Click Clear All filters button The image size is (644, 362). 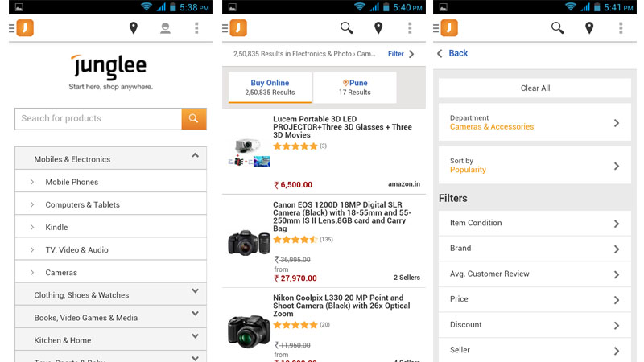pos(535,88)
